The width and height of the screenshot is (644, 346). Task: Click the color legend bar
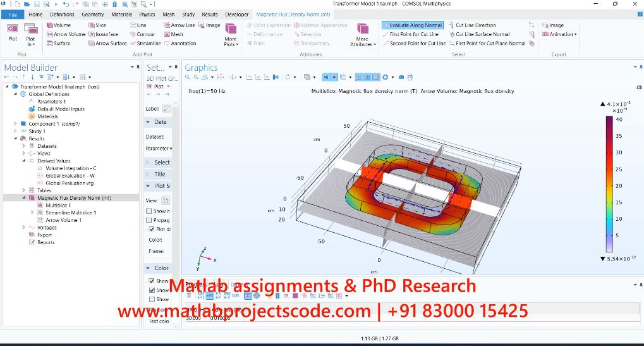point(609,183)
